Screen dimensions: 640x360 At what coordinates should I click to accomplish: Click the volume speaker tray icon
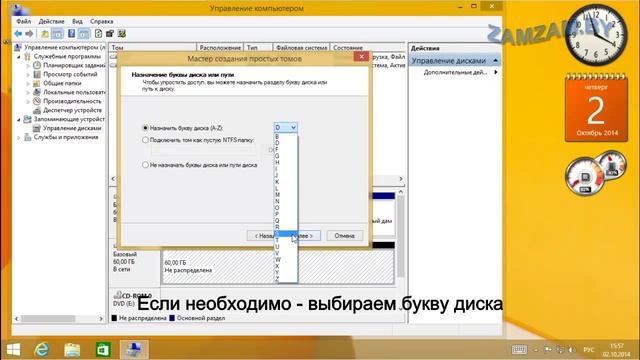(571, 350)
